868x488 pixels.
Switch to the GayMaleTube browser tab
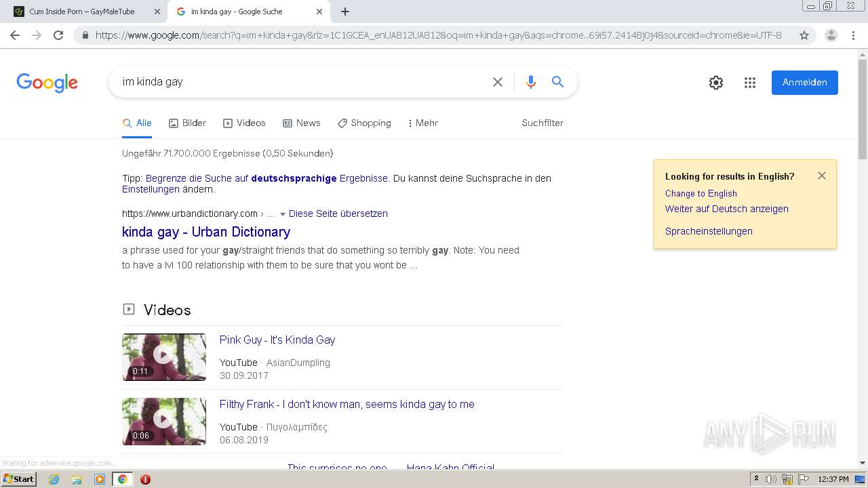pyautogui.click(x=81, y=12)
